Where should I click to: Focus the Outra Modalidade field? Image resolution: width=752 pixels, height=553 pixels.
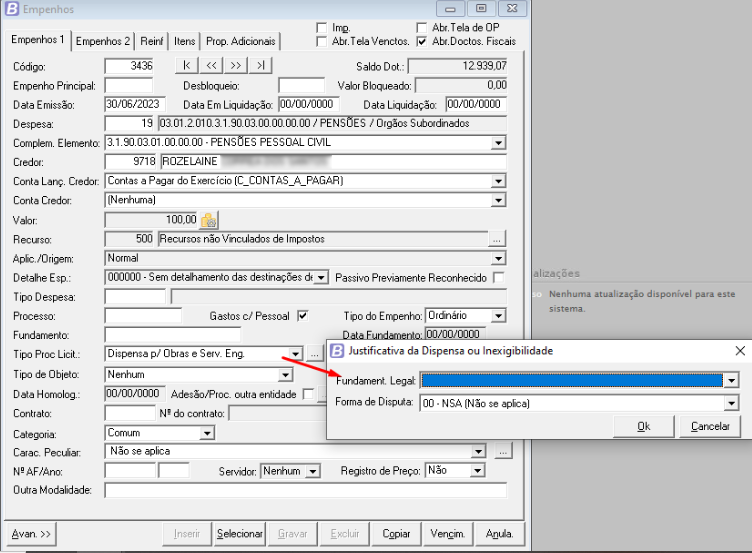[306, 490]
